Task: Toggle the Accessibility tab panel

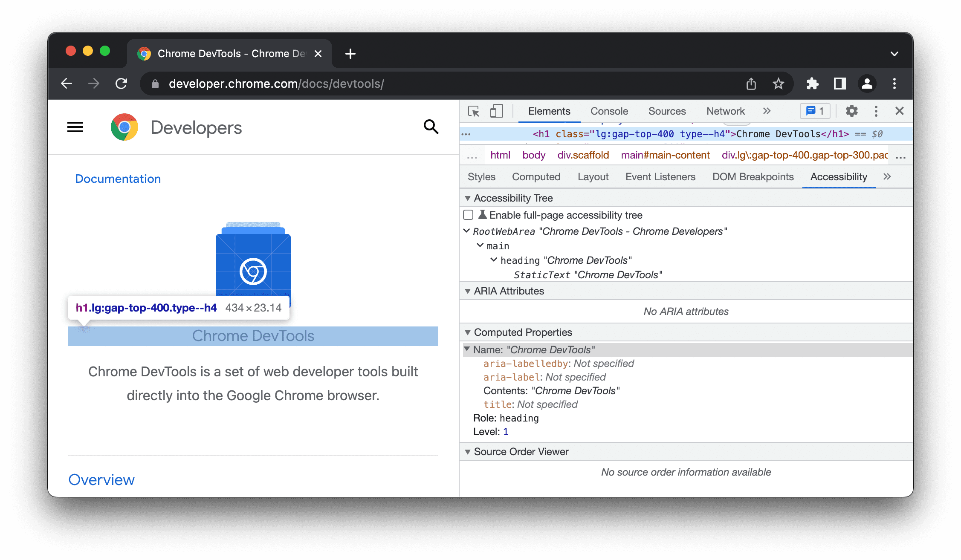Action: point(839,177)
